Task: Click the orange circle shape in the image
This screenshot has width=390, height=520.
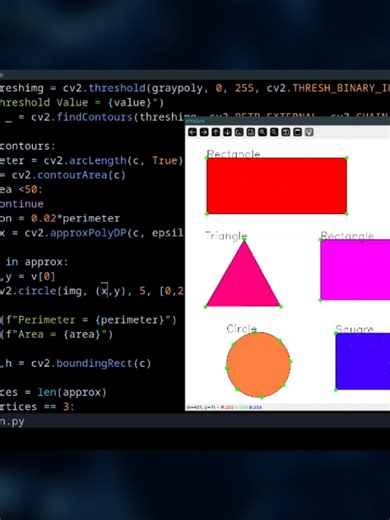Action: pos(258,365)
